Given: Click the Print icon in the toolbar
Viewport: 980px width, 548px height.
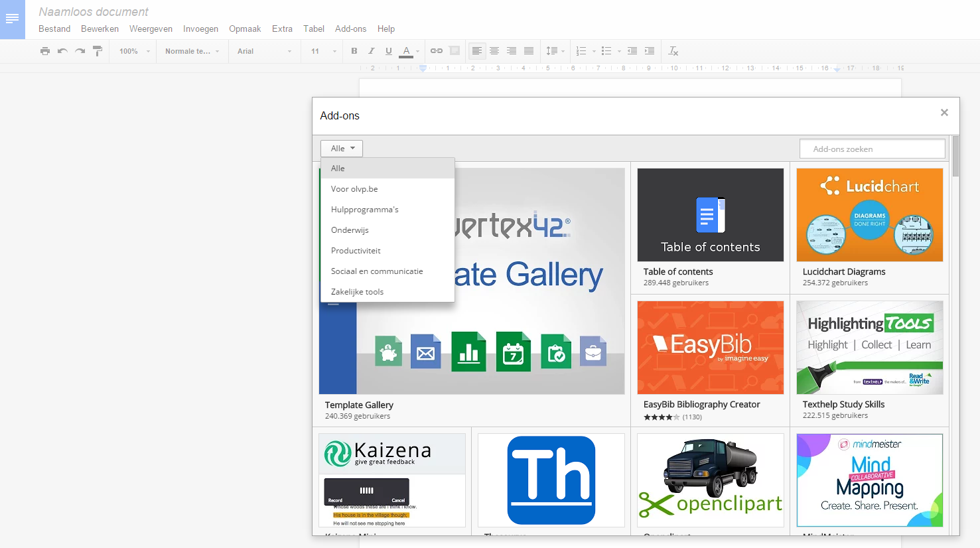Looking at the screenshot, I should (45, 51).
